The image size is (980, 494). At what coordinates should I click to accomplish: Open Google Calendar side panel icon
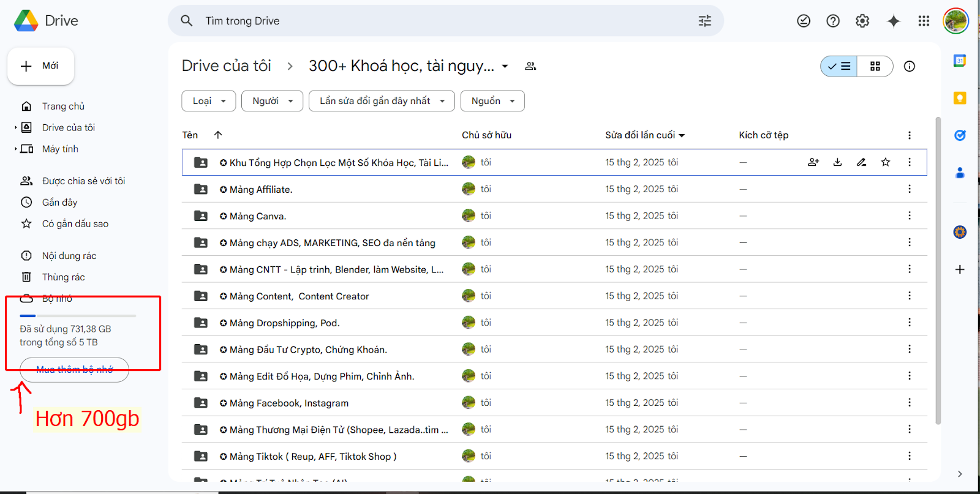(x=960, y=61)
